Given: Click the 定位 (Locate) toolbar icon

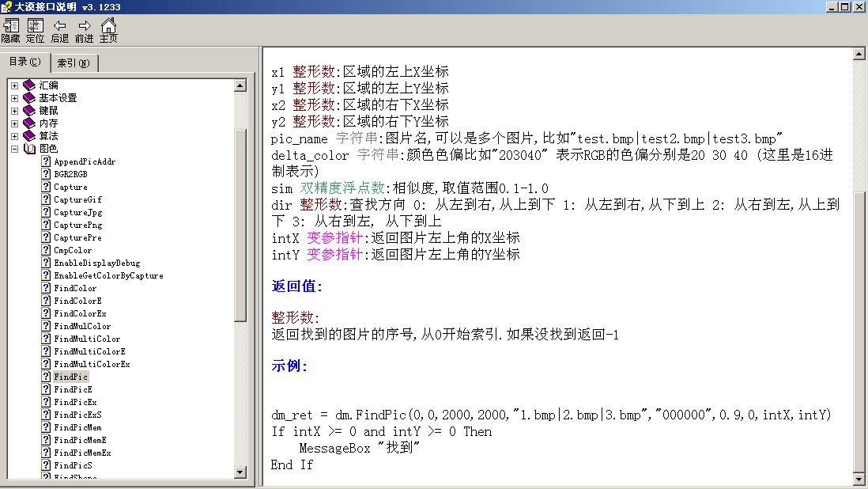Looking at the screenshot, I should coord(35,30).
